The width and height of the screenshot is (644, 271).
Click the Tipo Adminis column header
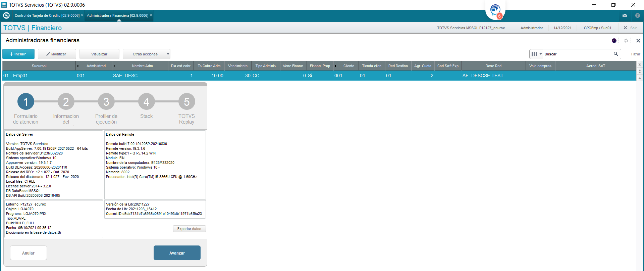(265, 66)
